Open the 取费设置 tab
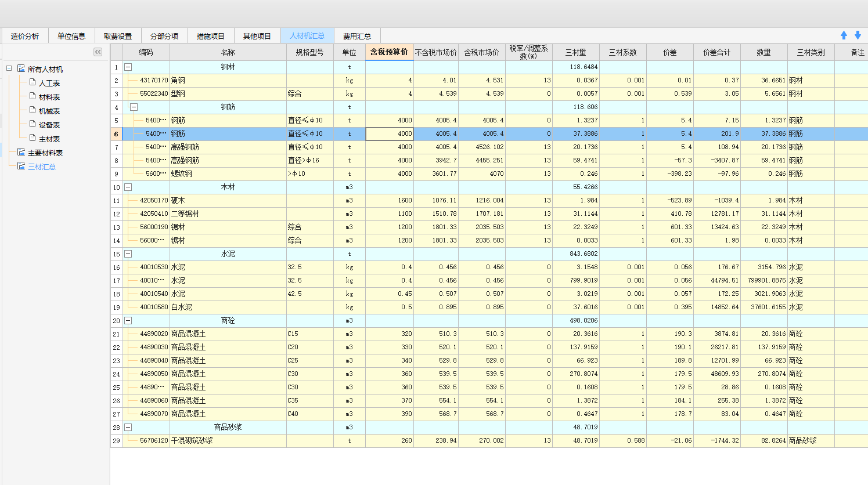 (118, 36)
